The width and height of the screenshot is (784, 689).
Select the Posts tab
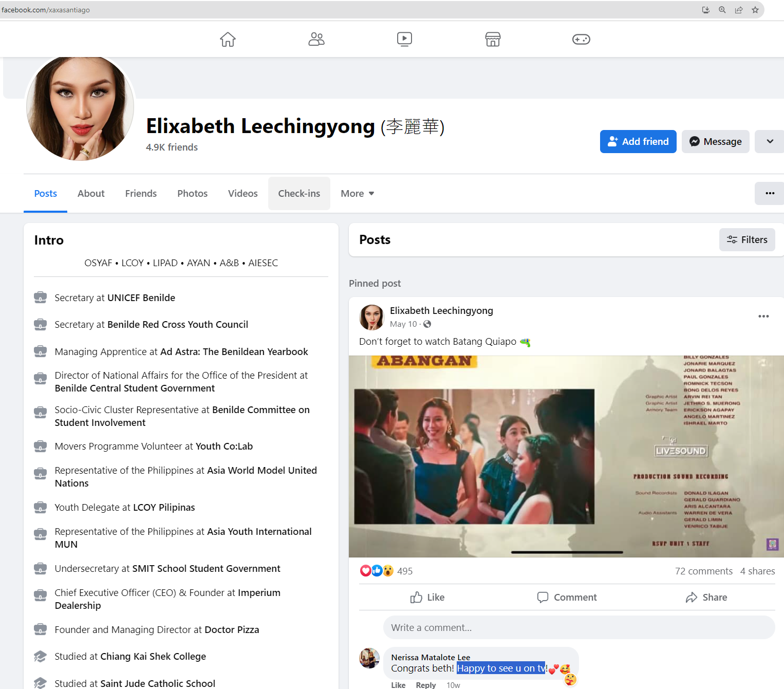point(46,193)
